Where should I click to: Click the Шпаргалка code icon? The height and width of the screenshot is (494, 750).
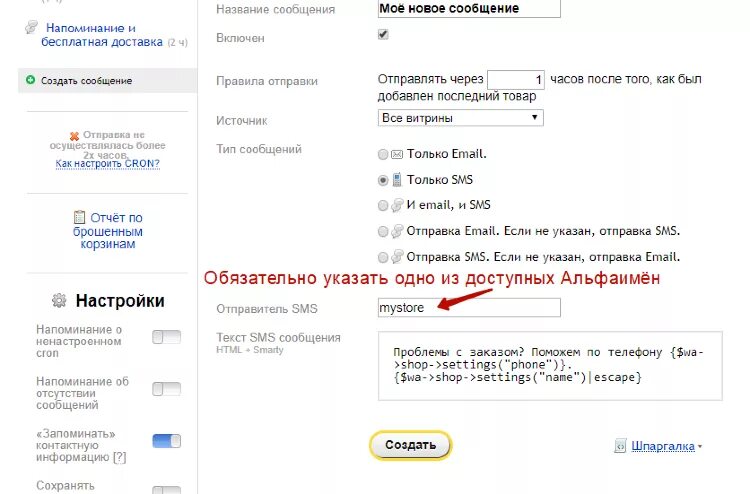(620, 446)
